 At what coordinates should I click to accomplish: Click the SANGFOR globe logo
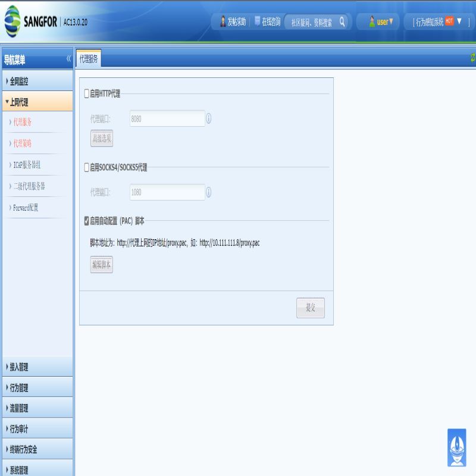pos(12,21)
